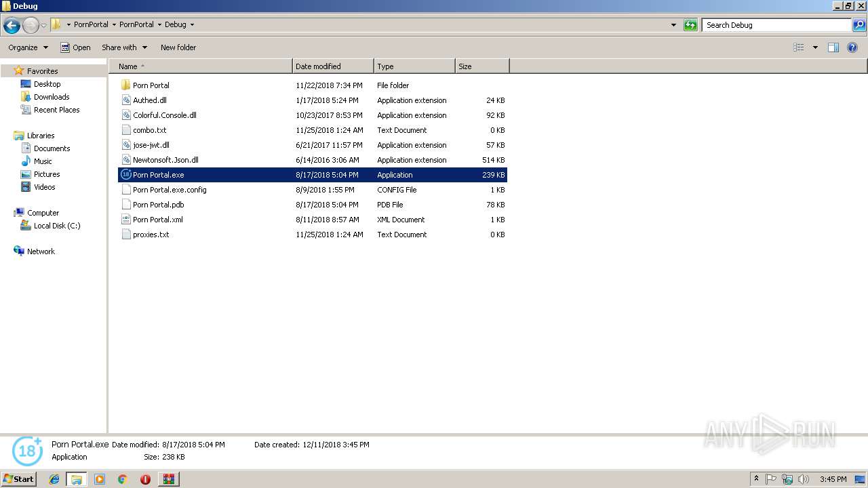Refresh the Debug folder view

[690, 25]
